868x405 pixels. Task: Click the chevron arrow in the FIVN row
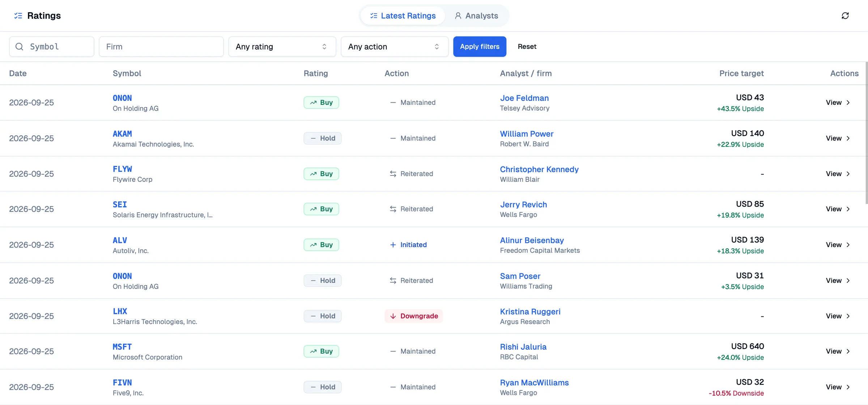tap(848, 387)
